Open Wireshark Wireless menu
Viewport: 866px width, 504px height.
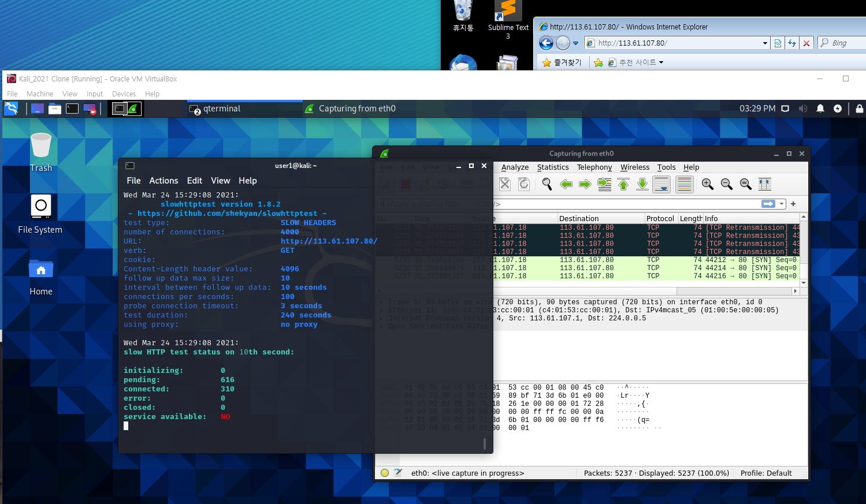click(635, 167)
